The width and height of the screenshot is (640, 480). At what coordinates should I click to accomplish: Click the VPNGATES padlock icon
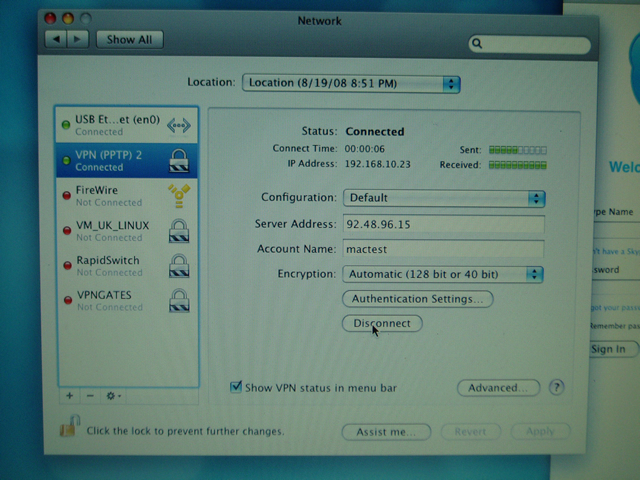(x=179, y=300)
